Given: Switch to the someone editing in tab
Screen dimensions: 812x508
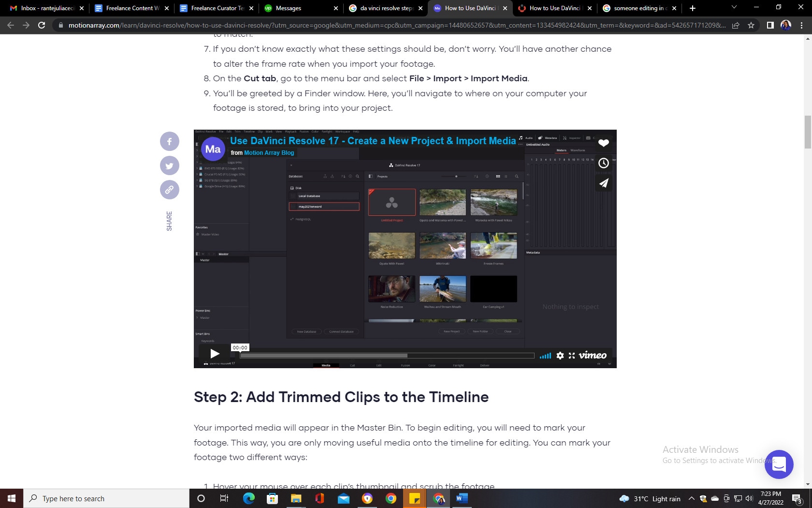Looking at the screenshot, I should [640, 8].
